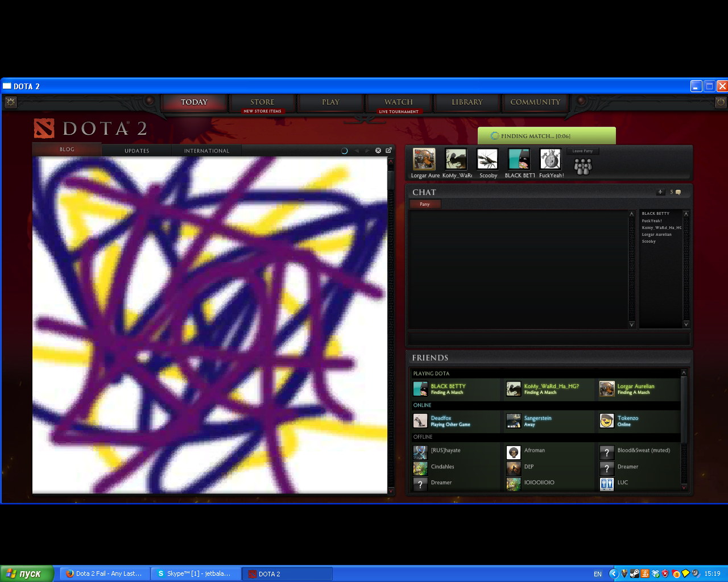Click Lorgar Aurelian in the friends list
This screenshot has width=728, height=582.
636,386
